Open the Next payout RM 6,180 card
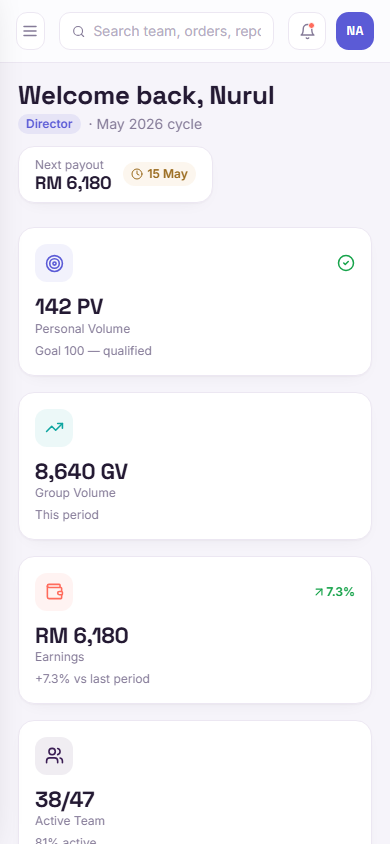This screenshot has width=390, height=844. (x=116, y=175)
